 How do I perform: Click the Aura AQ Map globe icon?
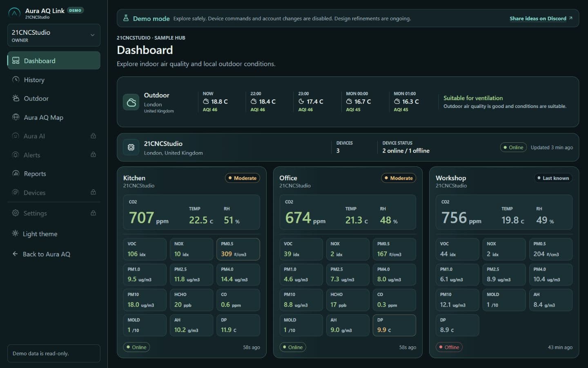click(16, 117)
